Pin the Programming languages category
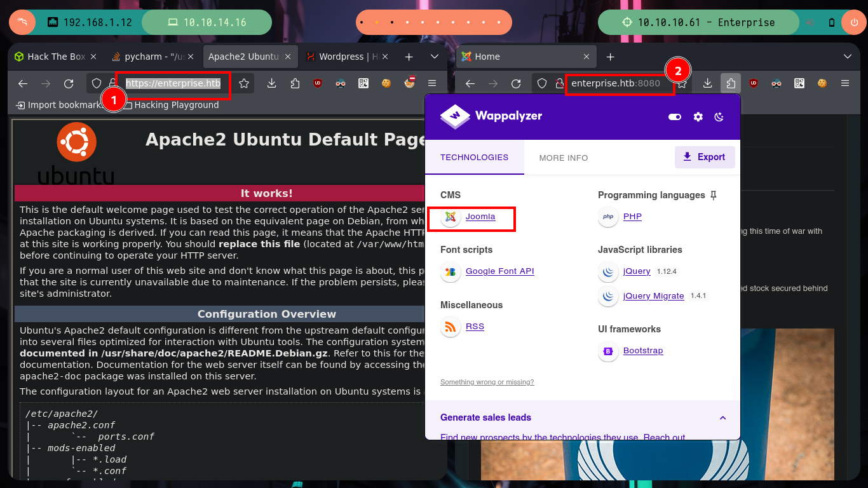This screenshot has height=488, width=868. tap(713, 195)
